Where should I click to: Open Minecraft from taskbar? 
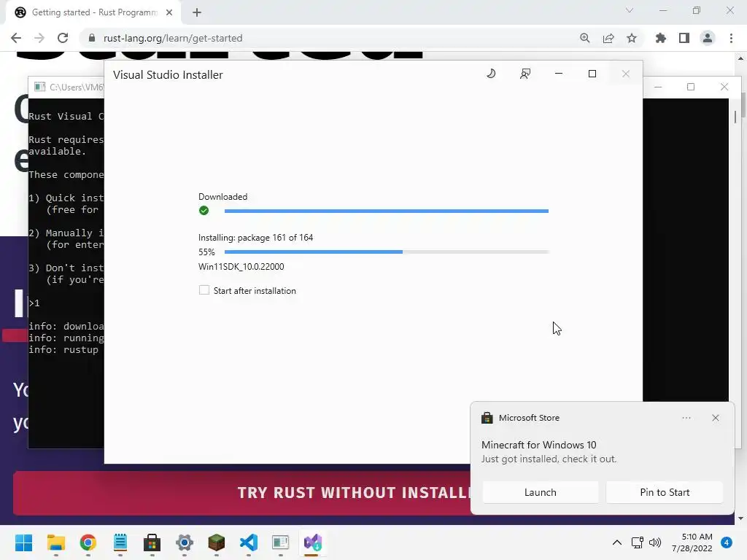click(x=216, y=542)
